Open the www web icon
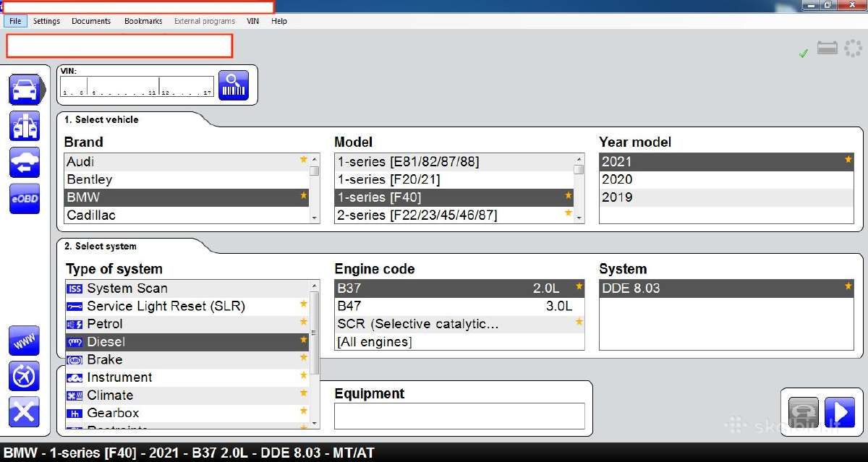Viewport: 868px width, 462px height. (x=24, y=341)
